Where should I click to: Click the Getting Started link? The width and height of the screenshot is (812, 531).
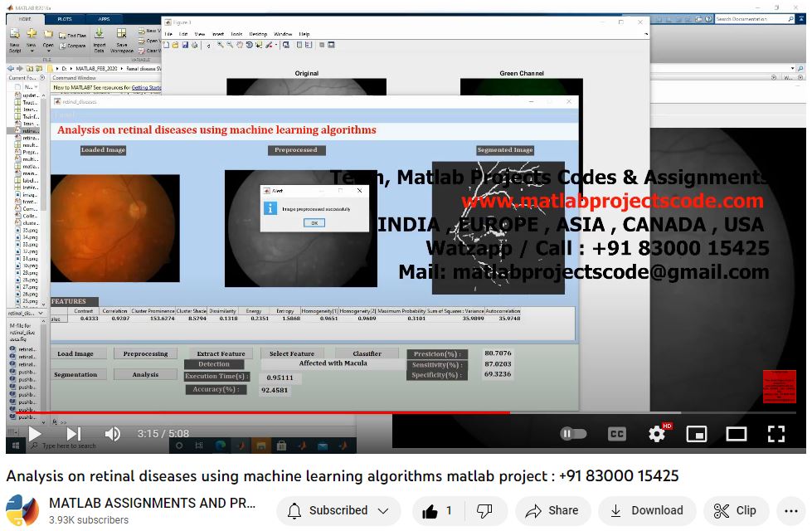[x=146, y=88]
